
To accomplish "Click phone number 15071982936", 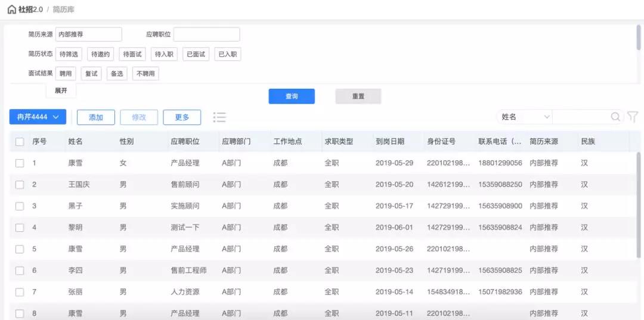I will point(500,292).
